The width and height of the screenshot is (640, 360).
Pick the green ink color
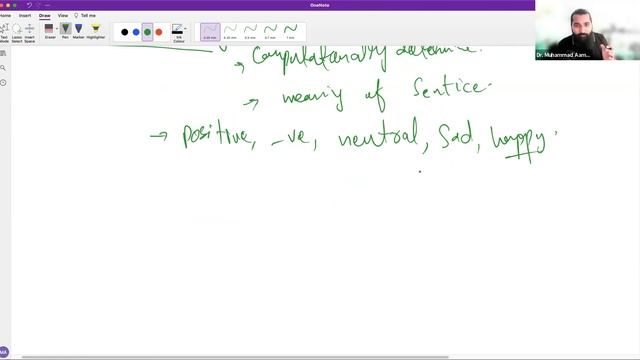coord(147,32)
